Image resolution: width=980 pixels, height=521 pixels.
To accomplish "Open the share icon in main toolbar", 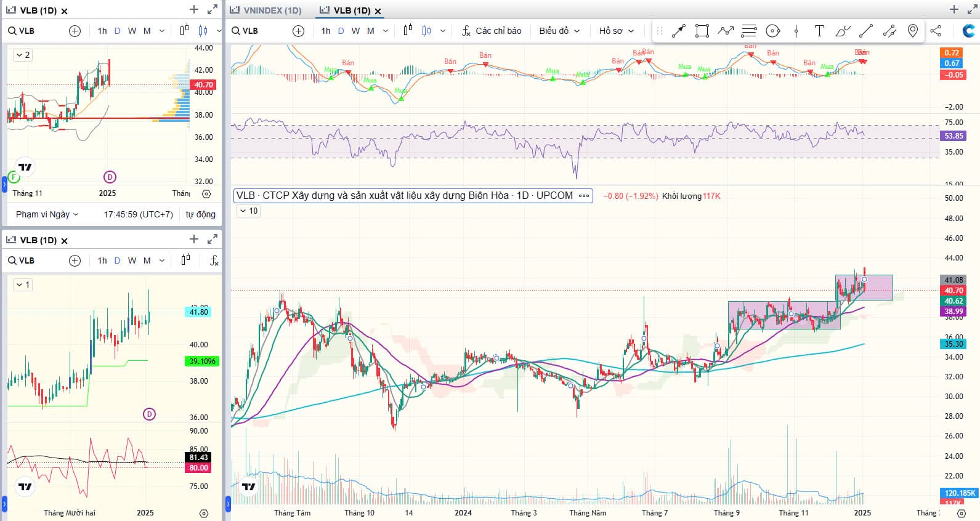I will (935, 31).
